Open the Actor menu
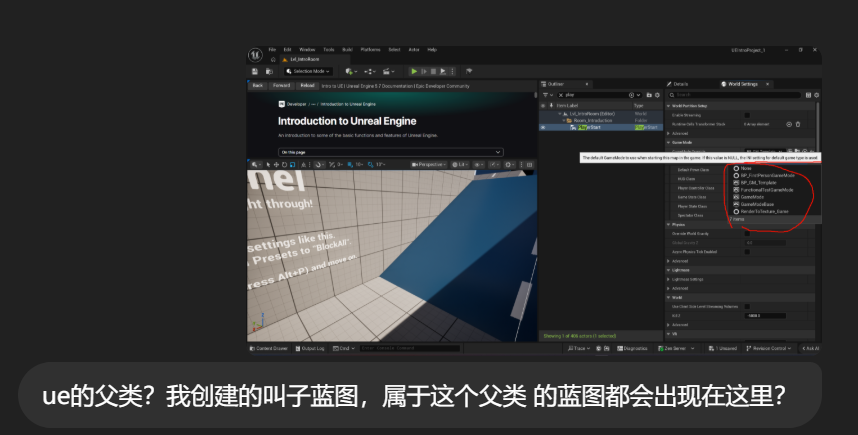858x435 pixels. [x=414, y=50]
